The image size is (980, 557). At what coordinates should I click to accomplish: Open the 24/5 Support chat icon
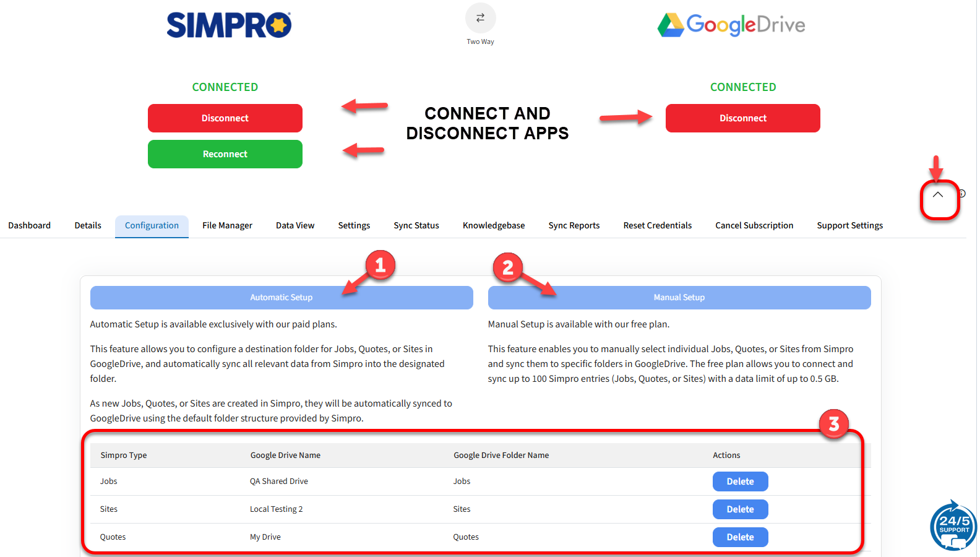point(953,526)
